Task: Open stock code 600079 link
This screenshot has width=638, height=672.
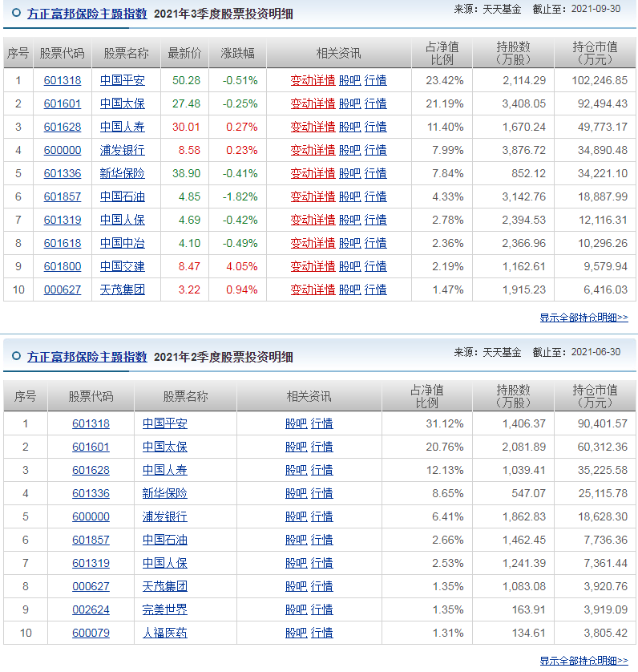Action: pos(91,633)
